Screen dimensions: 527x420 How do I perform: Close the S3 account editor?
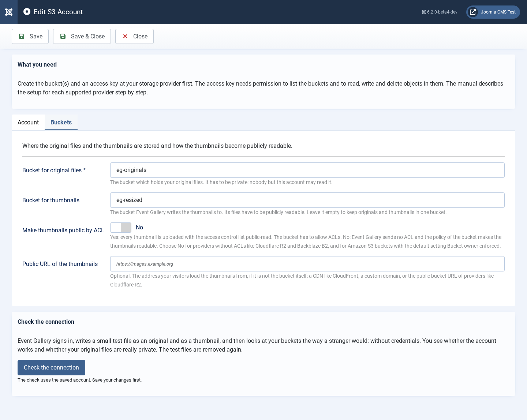point(134,36)
